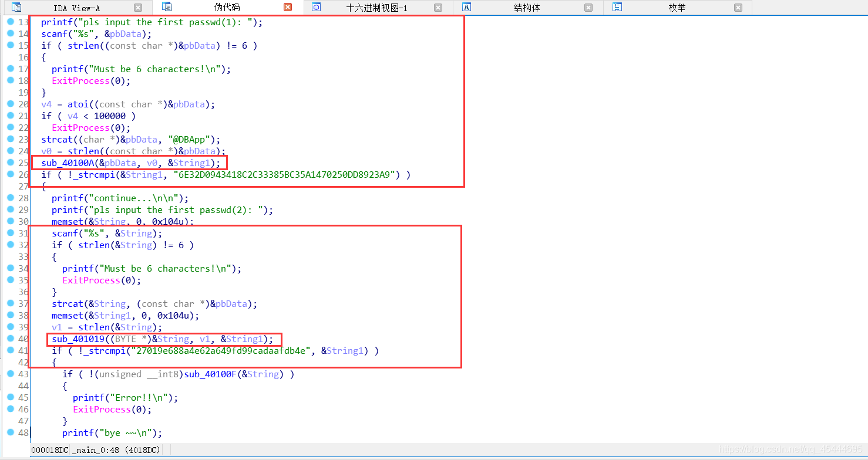Click the scanf call on line 14
This screenshot has height=460, width=868.
[54, 34]
